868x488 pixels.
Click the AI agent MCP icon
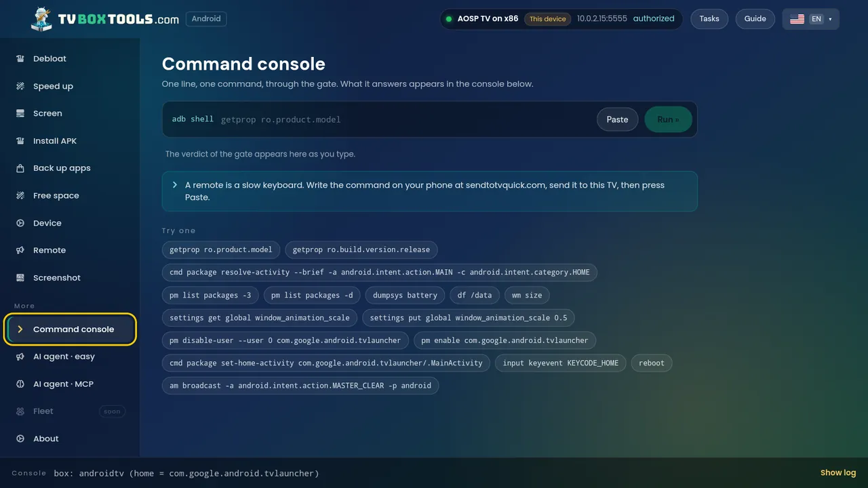20,384
